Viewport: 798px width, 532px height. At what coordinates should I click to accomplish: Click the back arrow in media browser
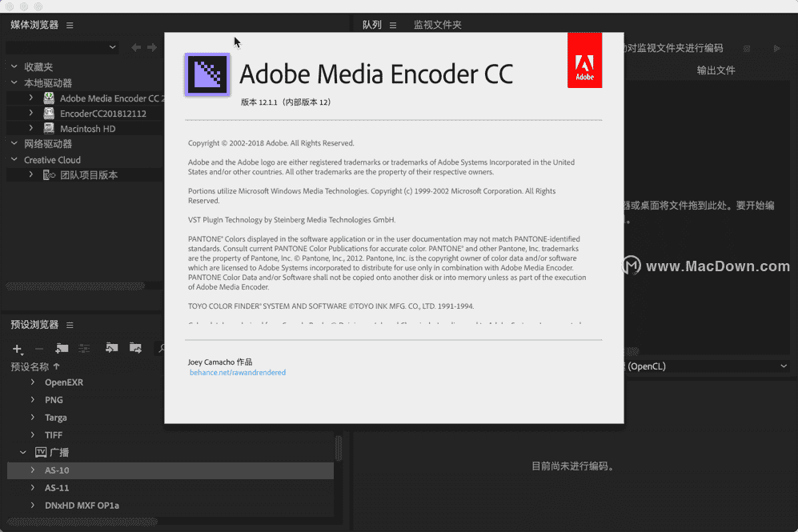136,48
